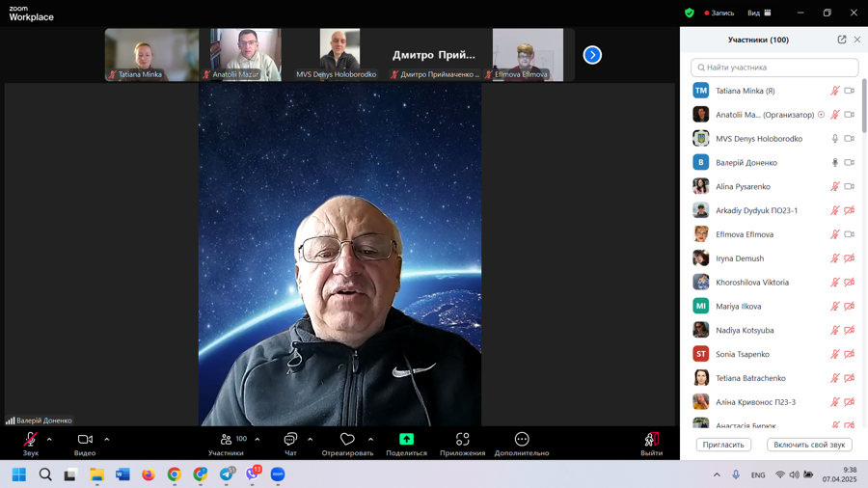Open Firefox from the taskbar
868x488 pixels.
(x=149, y=474)
